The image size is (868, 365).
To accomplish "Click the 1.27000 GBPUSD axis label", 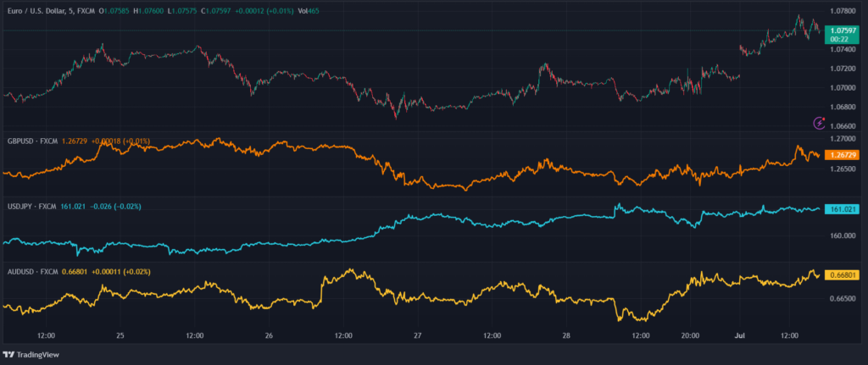I will pyautogui.click(x=844, y=138).
